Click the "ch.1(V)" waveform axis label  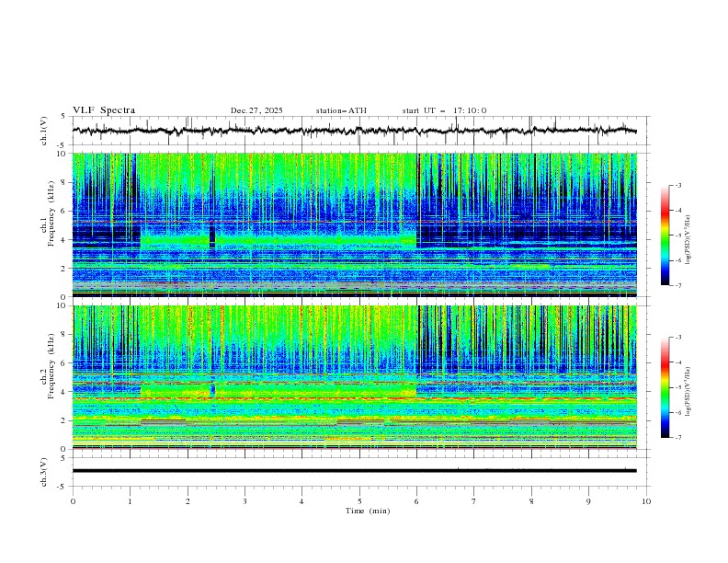(44, 131)
